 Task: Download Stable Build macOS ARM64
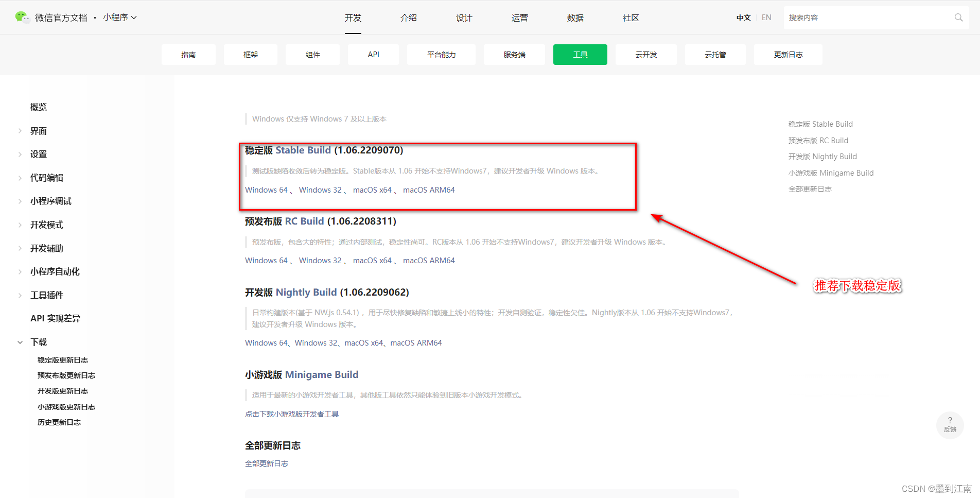point(429,190)
